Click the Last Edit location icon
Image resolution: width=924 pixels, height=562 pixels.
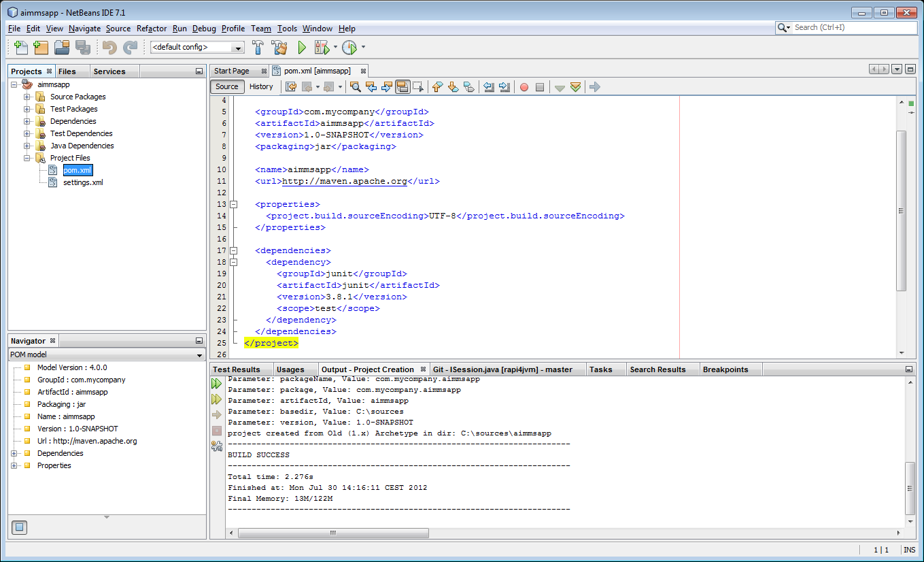pyautogui.click(x=291, y=87)
